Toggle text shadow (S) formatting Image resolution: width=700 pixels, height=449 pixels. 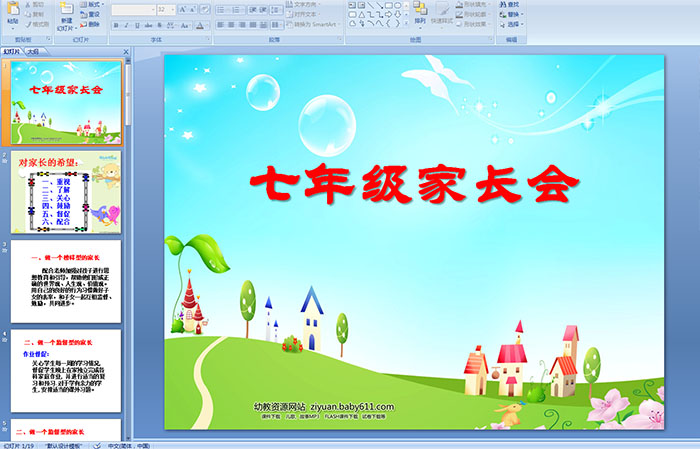[x=159, y=25]
